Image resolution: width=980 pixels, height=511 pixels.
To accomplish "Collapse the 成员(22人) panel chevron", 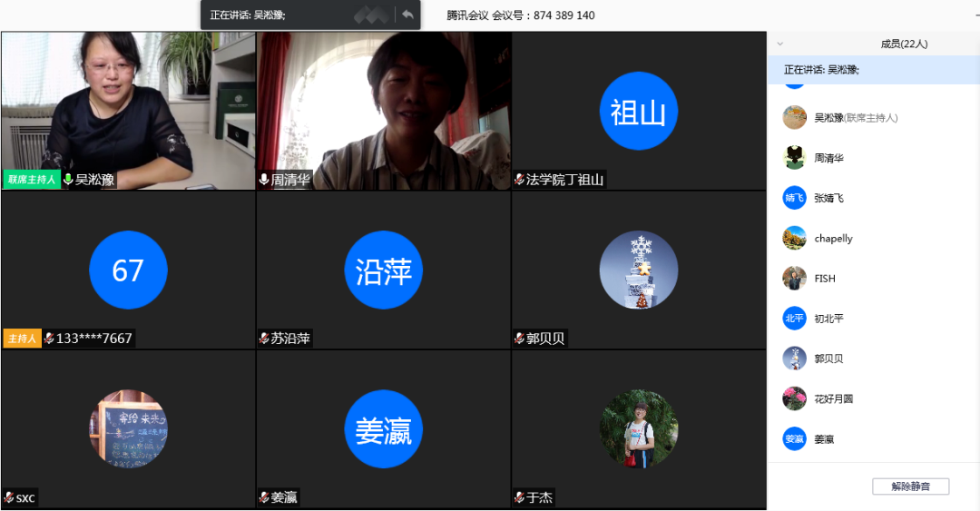I will click(780, 44).
